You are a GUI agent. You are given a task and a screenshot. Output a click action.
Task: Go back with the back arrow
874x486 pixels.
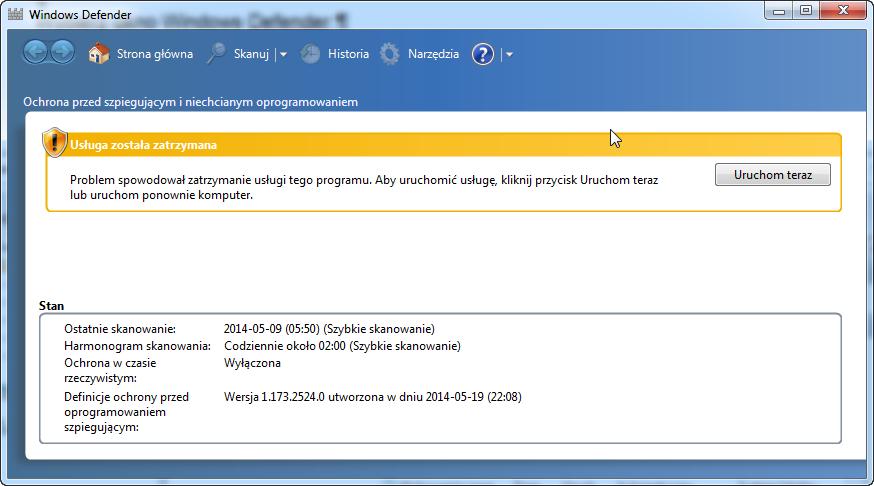[x=35, y=53]
